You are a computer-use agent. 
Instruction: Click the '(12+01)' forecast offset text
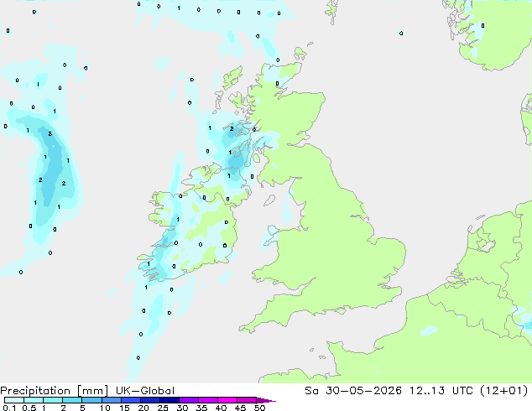click(x=504, y=391)
